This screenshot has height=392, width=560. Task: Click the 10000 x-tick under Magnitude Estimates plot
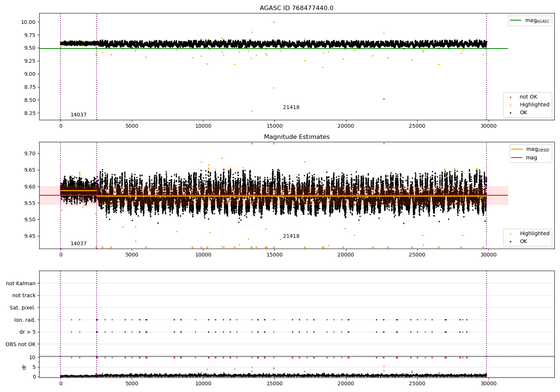203,255
